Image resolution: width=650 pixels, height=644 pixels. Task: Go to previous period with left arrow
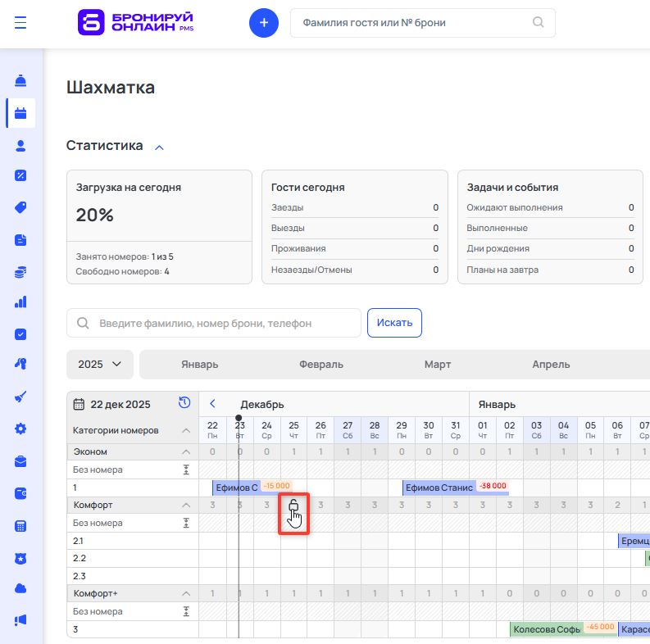point(212,404)
